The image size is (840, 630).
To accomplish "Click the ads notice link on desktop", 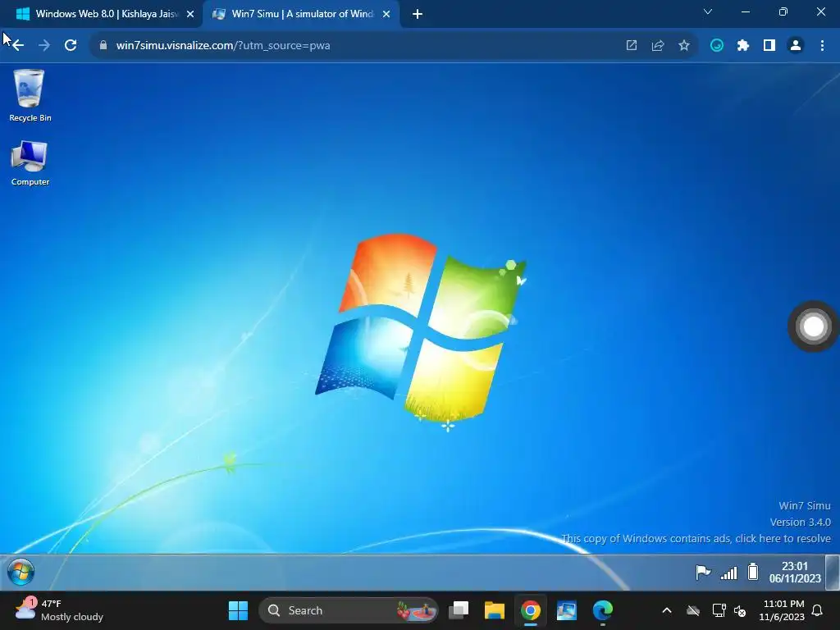I will coord(696,538).
